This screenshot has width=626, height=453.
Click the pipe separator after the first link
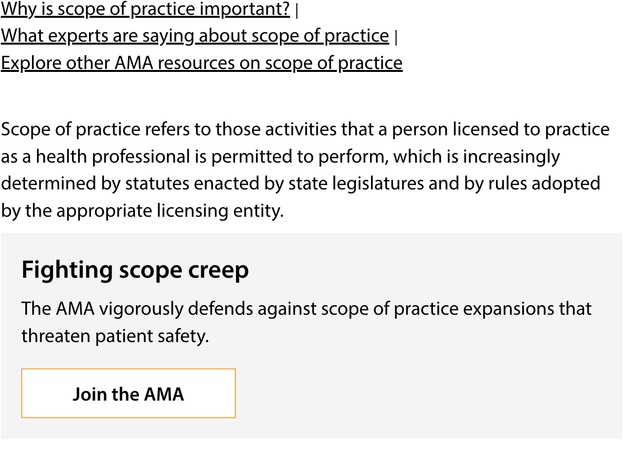point(297,11)
